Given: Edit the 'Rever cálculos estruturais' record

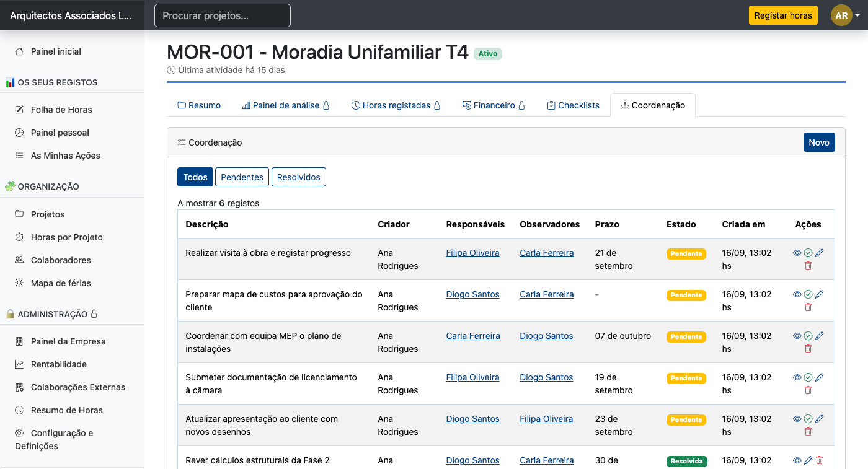Looking at the screenshot, I should [808, 460].
